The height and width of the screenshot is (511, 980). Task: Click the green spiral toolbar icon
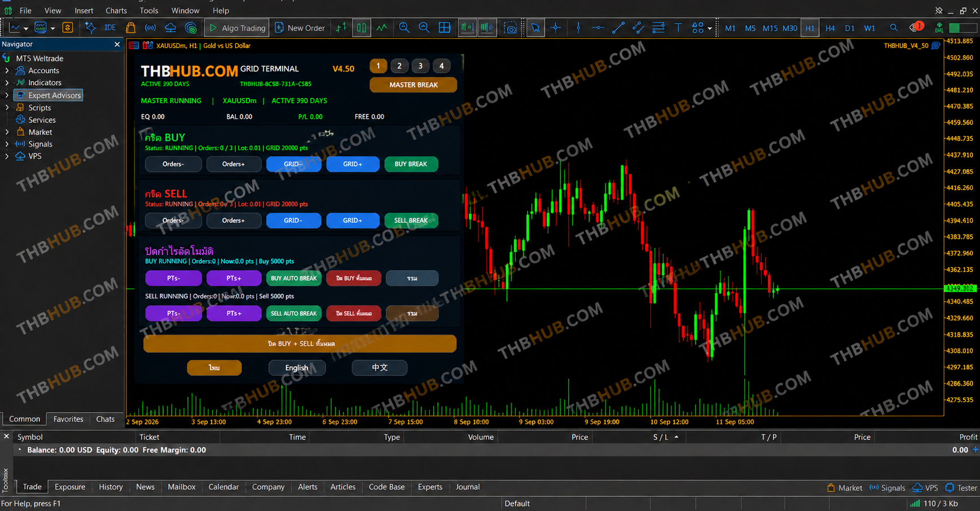(191, 28)
